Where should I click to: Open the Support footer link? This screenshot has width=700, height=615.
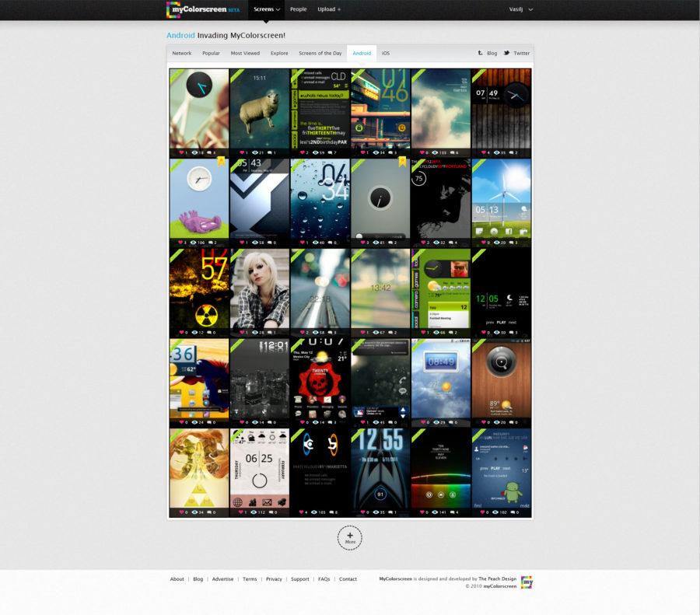point(299,579)
